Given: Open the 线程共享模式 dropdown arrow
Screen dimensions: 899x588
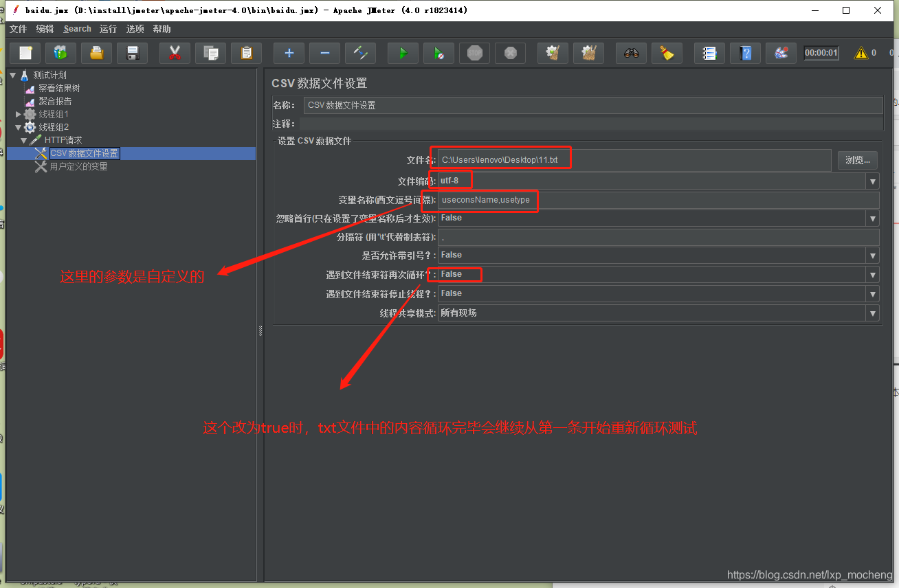Looking at the screenshot, I should [x=873, y=313].
